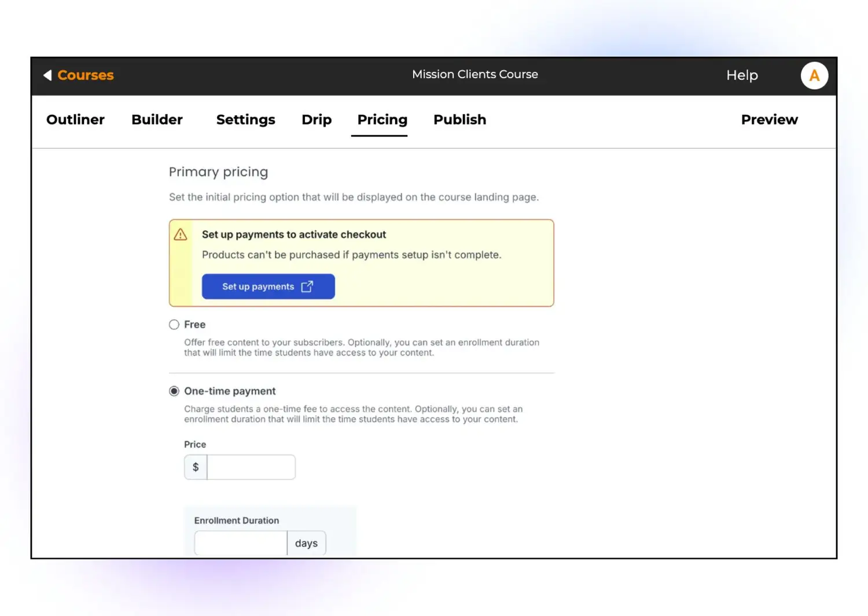
Task: Click the back arrow beside Courses
Action: (x=47, y=75)
